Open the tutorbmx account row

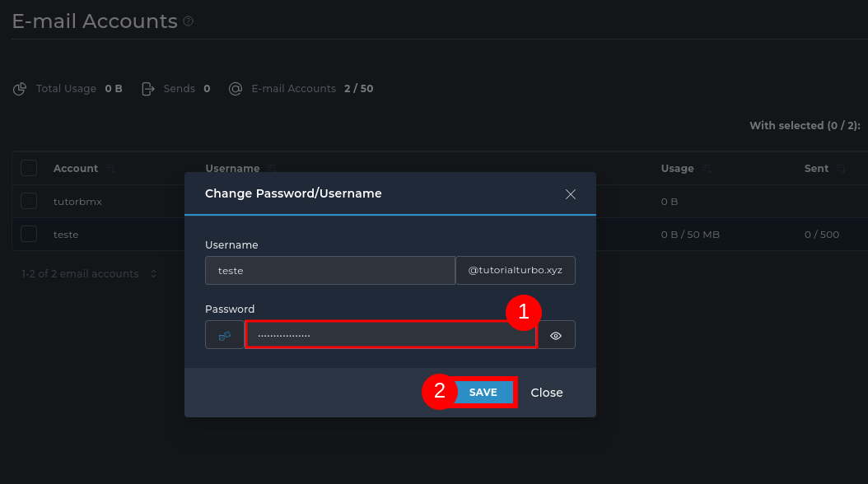point(77,202)
